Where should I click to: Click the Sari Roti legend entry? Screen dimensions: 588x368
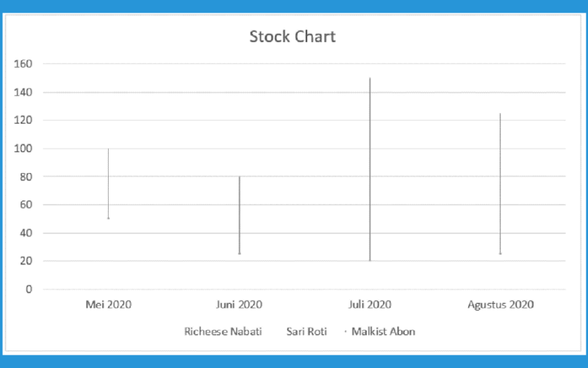[x=306, y=332]
